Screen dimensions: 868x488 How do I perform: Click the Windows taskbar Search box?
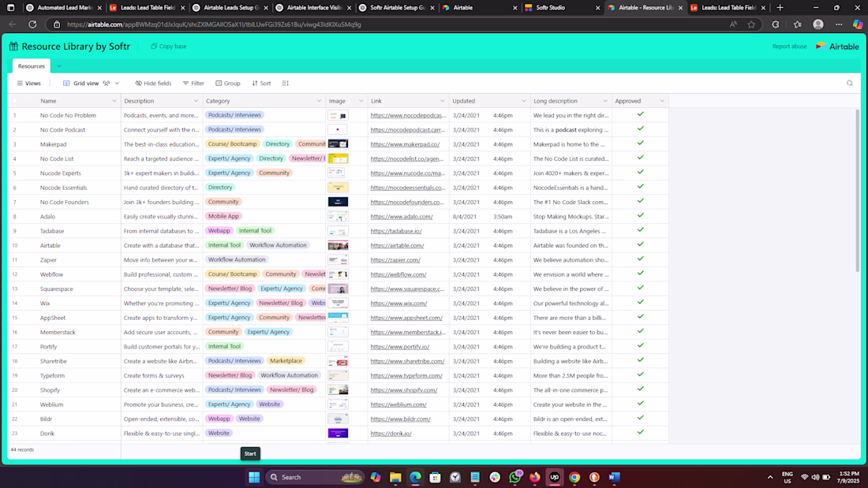coord(314,477)
